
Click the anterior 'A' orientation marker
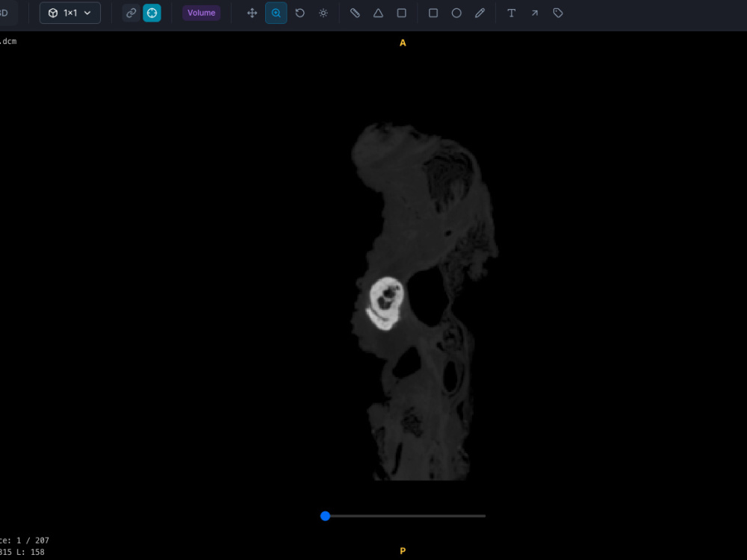pos(403,43)
